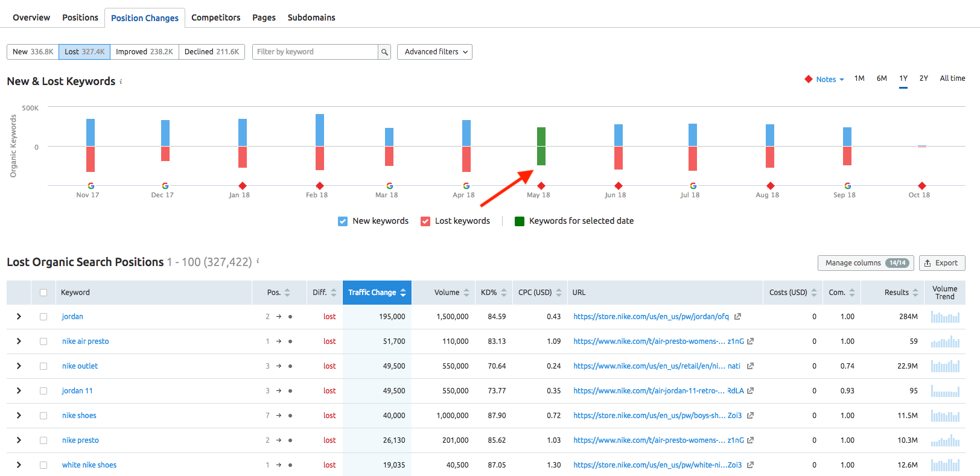Toggle New keywords legend checkbox
980x476 pixels.
[x=343, y=221]
